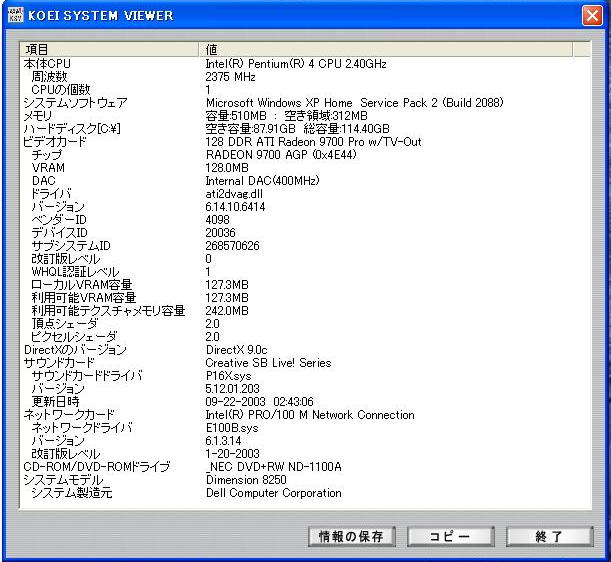Select the 6.1.3.14 version value
Viewport: 611px width, 562px height.
[x=223, y=441]
